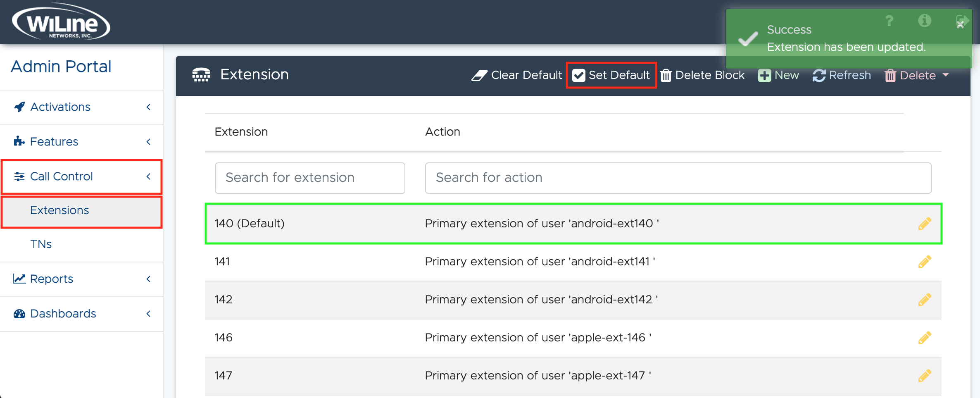Expand the Activations sidebar section
The width and height of the screenshot is (980, 398).
(81, 107)
